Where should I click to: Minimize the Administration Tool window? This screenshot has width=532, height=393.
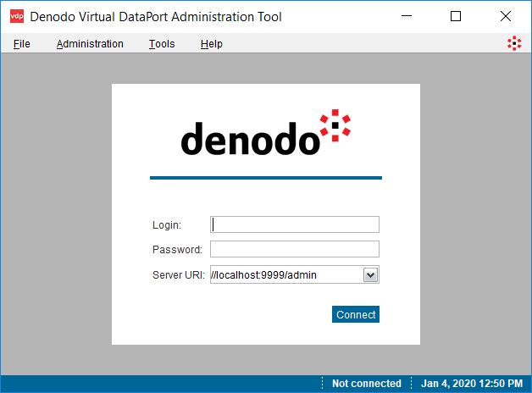(407, 16)
